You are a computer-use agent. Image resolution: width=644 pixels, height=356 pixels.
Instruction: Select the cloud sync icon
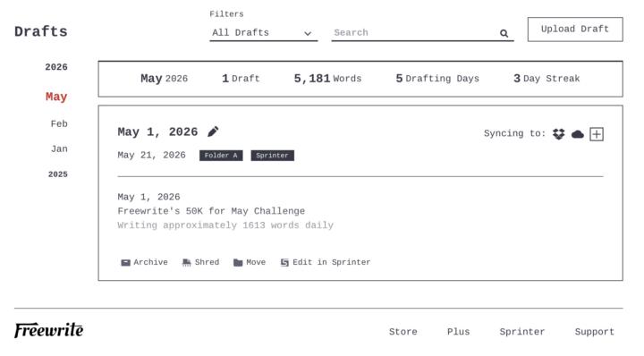[578, 134]
